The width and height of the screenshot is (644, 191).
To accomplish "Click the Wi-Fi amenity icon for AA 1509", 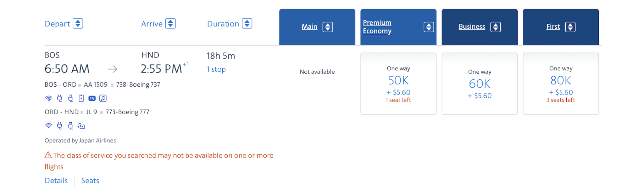I will coord(48,98).
